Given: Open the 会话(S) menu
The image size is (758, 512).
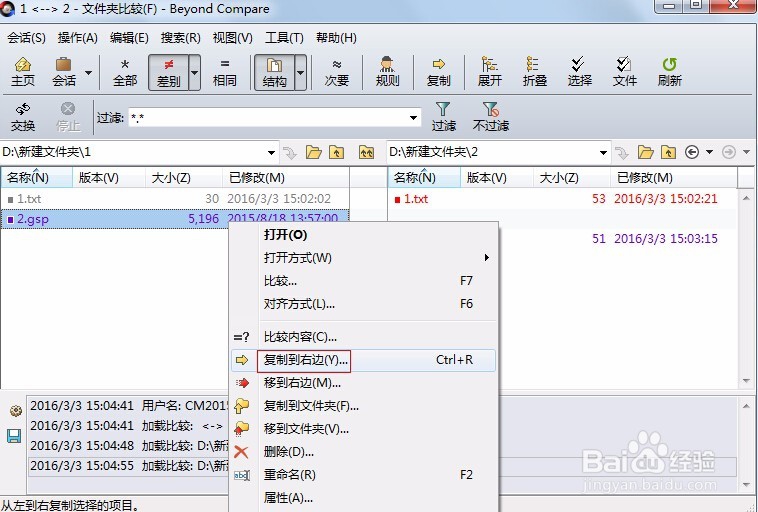Looking at the screenshot, I should coord(26,38).
